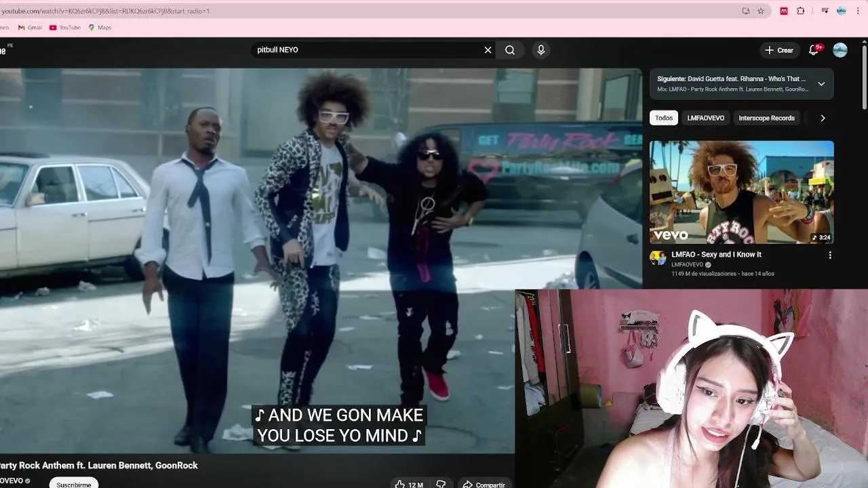Open the Maps bookmark
This screenshot has height=488, width=868.
(100, 28)
